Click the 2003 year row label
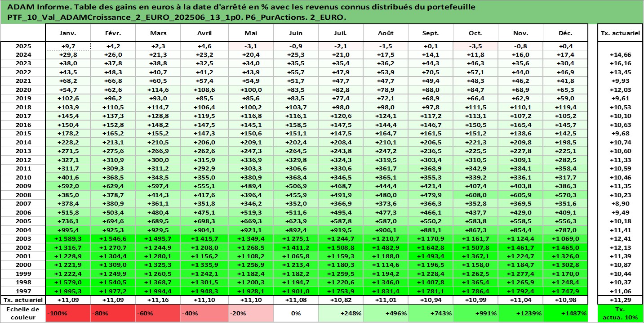 coord(23,238)
